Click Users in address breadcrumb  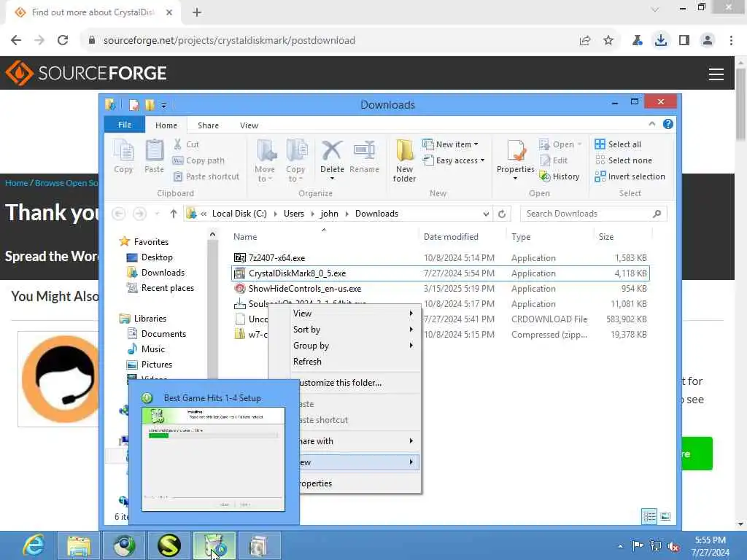[293, 214]
